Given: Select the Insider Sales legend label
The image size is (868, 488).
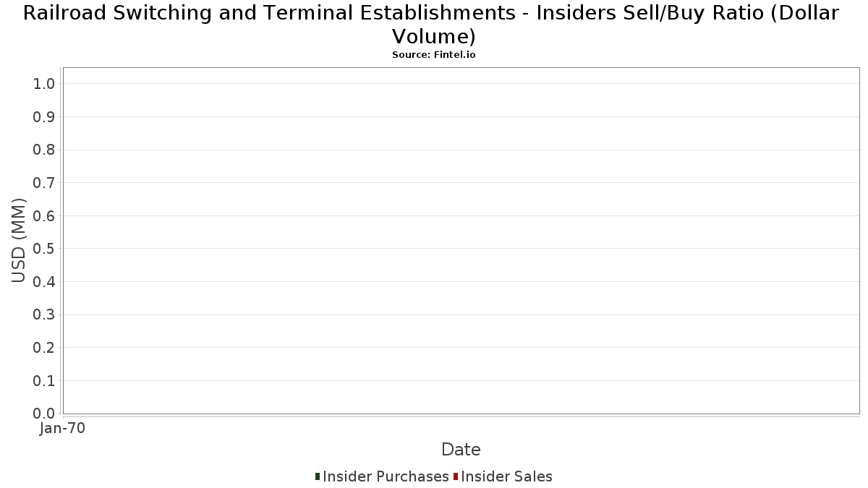Looking at the screenshot, I should pos(506,476).
